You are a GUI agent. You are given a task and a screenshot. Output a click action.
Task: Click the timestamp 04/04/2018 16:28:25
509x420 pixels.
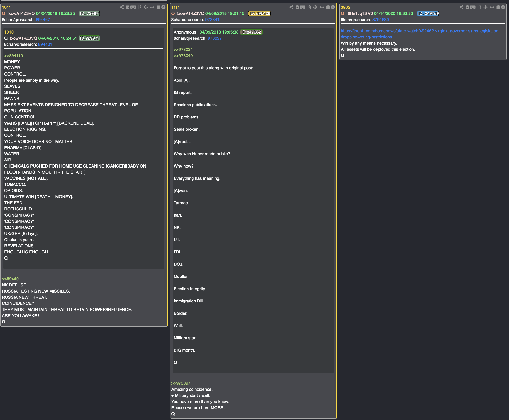tap(55, 13)
